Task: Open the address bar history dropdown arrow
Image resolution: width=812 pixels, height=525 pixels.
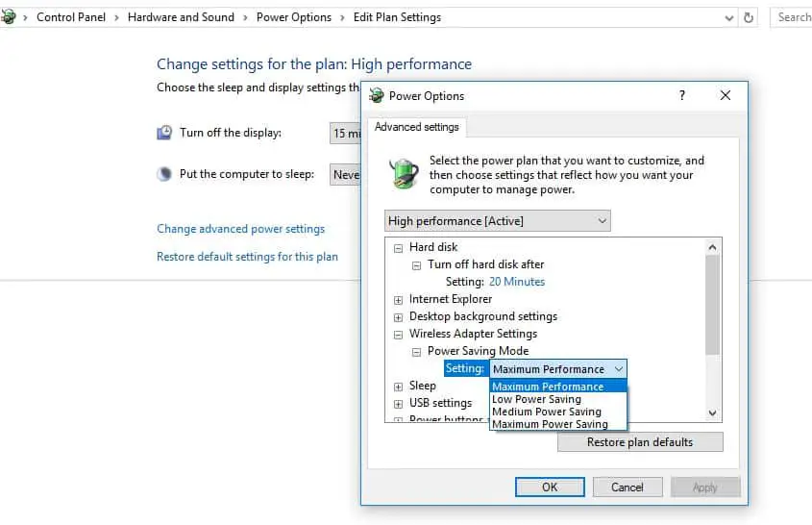Action: click(729, 17)
